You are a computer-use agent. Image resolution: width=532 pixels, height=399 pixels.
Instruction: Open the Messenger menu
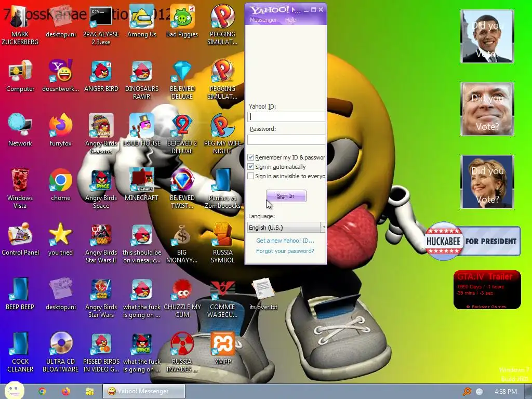(263, 20)
